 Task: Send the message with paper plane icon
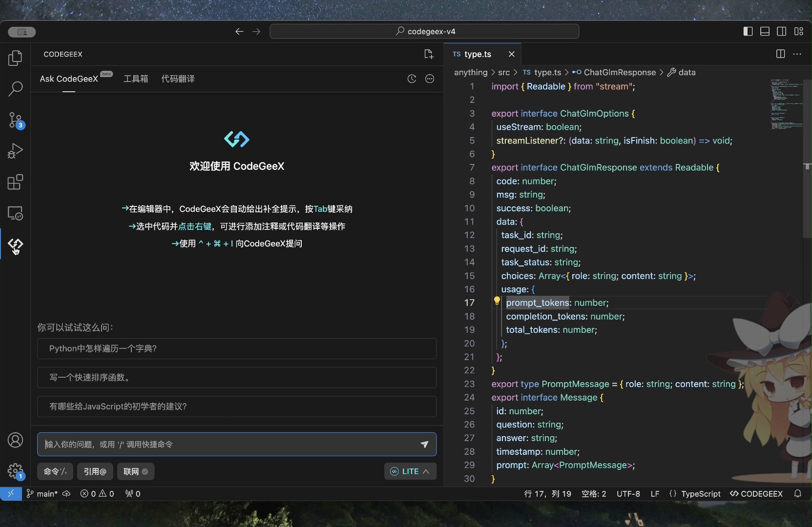pos(425,444)
